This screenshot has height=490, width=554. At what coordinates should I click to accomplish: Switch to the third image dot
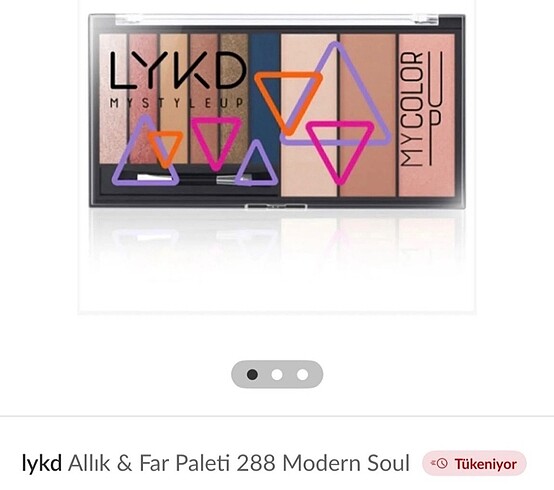[302, 374]
